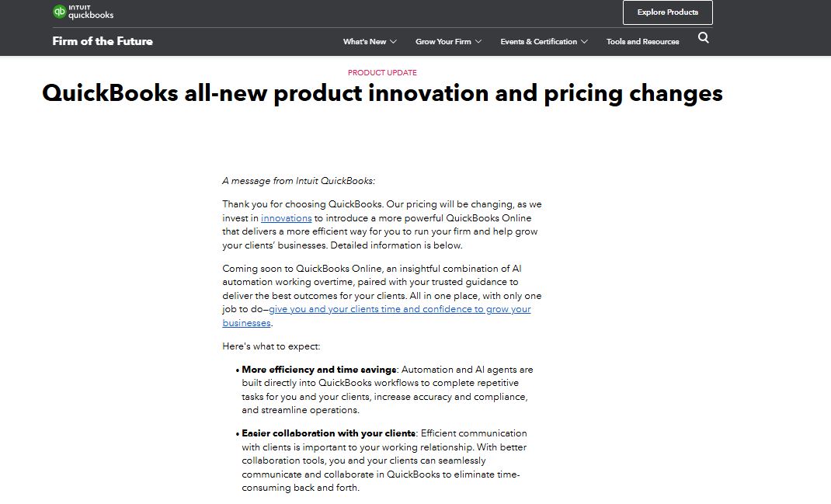Select the Tools and Resources menu item
The height and width of the screenshot is (504, 831).
pyautogui.click(x=642, y=42)
